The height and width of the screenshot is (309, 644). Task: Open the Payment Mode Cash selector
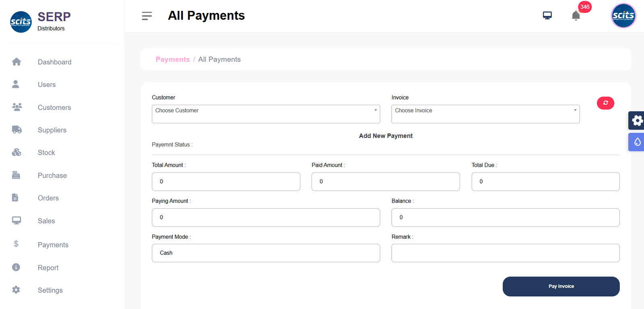click(266, 253)
